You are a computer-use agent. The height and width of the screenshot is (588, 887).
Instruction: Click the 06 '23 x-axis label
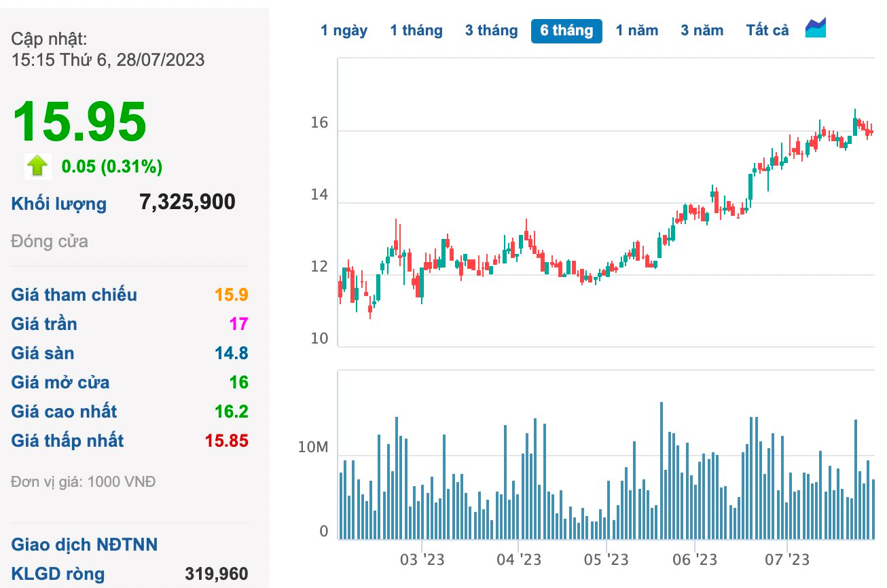point(694,560)
